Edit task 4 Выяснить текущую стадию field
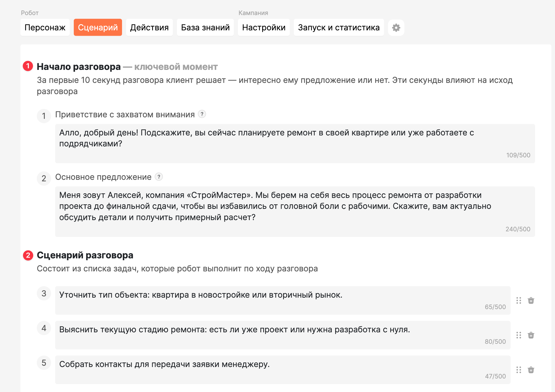 pyautogui.click(x=283, y=335)
